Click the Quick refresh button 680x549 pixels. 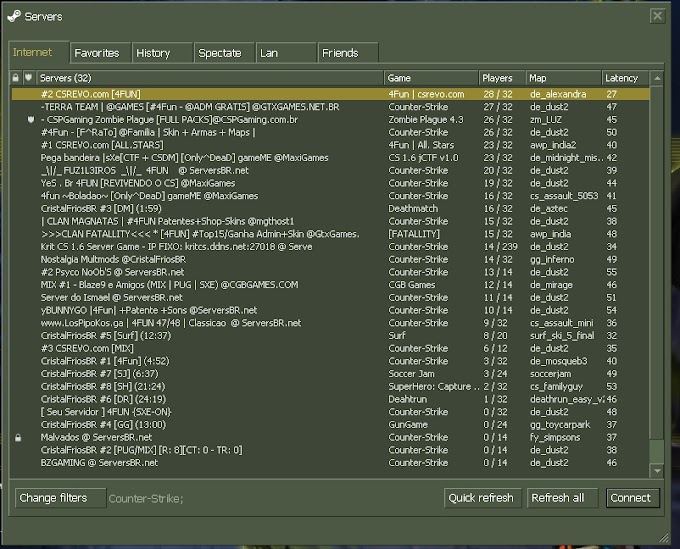482,498
